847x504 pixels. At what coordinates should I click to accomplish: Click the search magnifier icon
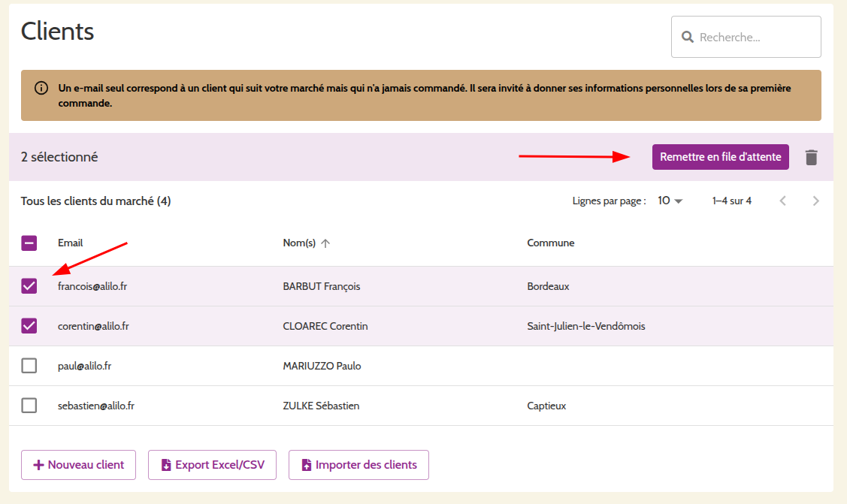[687, 37]
